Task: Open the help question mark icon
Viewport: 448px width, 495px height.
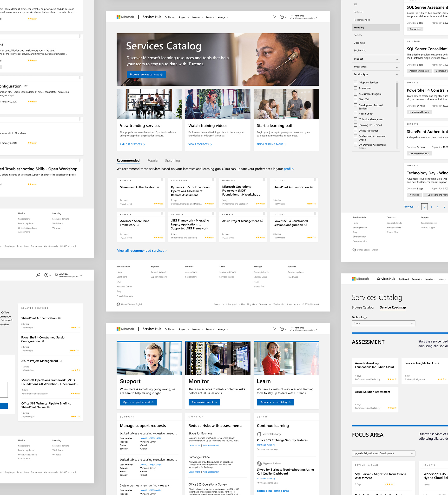Action: (282, 17)
